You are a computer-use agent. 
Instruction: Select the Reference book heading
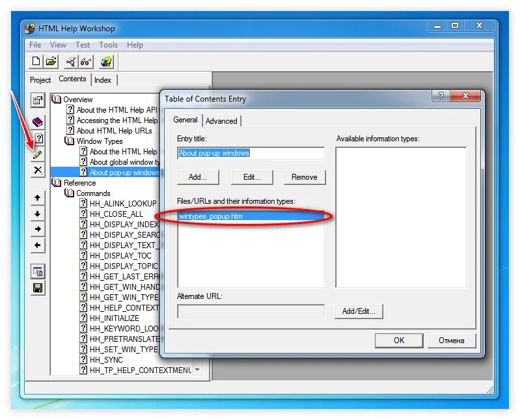pyautogui.click(x=79, y=183)
